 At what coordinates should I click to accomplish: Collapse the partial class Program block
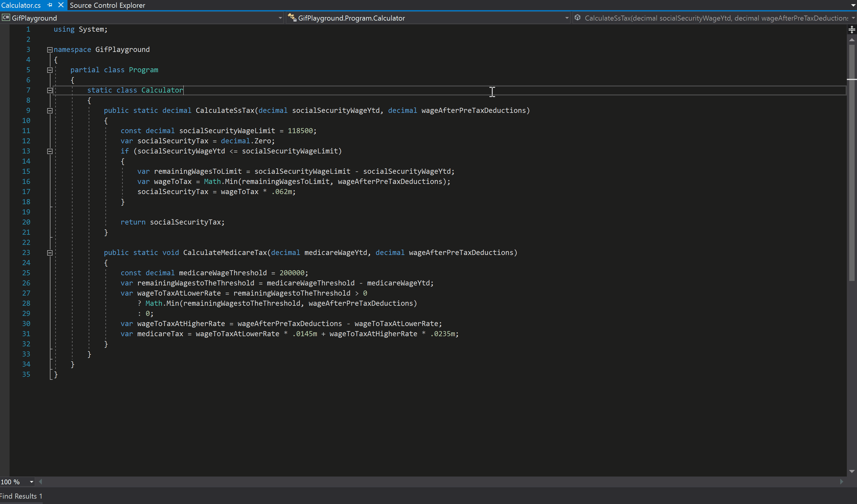pos(50,70)
